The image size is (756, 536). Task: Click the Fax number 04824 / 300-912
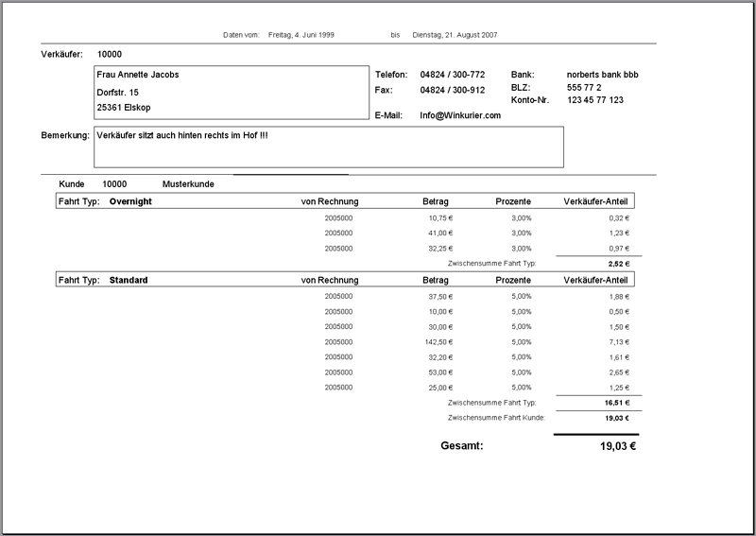[x=453, y=91]
